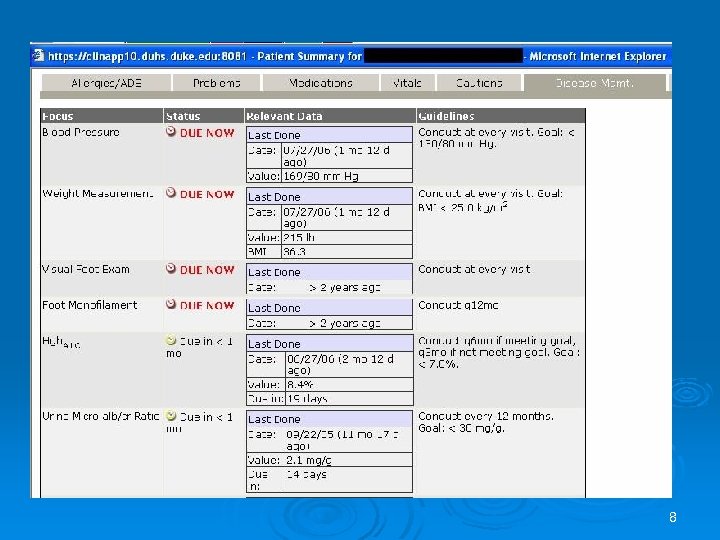Click the HgbA1c guideline with < 7.0% goal
Image resolution: width=720 pixels, height=540 pixels.
[x=499, y=352]
